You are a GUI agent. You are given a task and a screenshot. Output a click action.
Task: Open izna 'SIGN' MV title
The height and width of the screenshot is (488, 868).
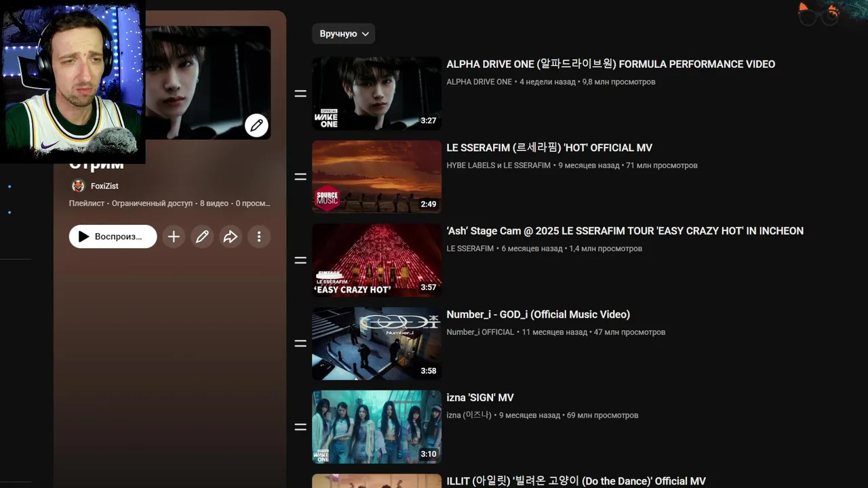480,398
